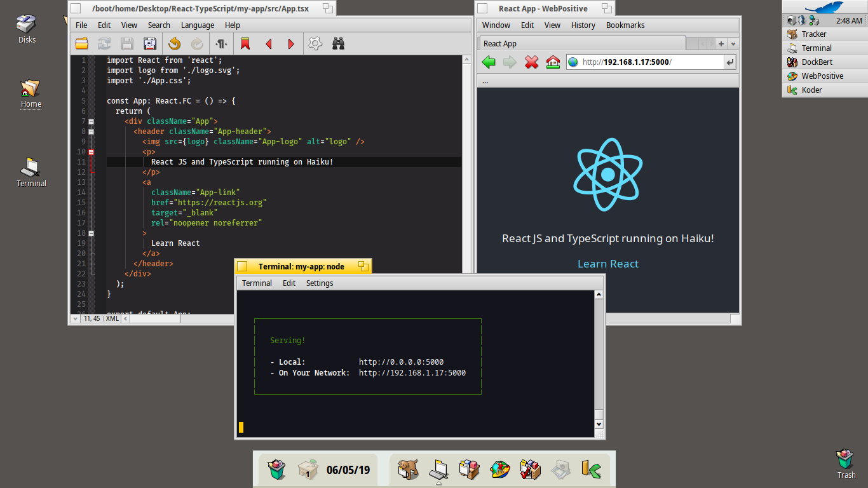Open the Search menu in Koder

[x=159, y=25]
